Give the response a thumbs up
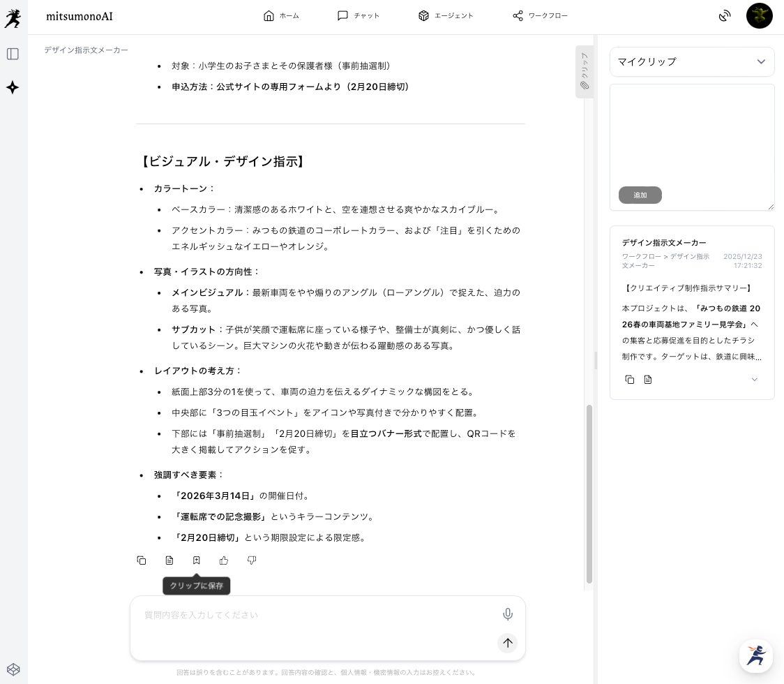The image size is (784, 684). pos(224,560)
